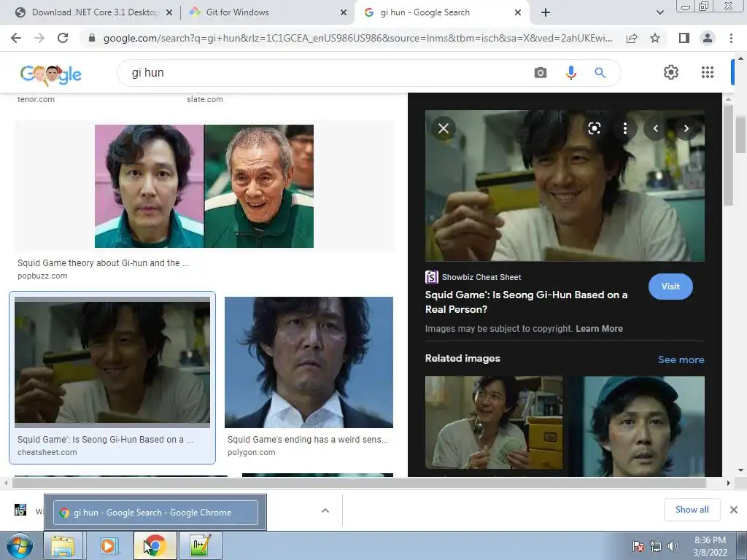Open the Chrome three-dot menu
This screenshot has height=560, width=747.
[x=731, y=38]
